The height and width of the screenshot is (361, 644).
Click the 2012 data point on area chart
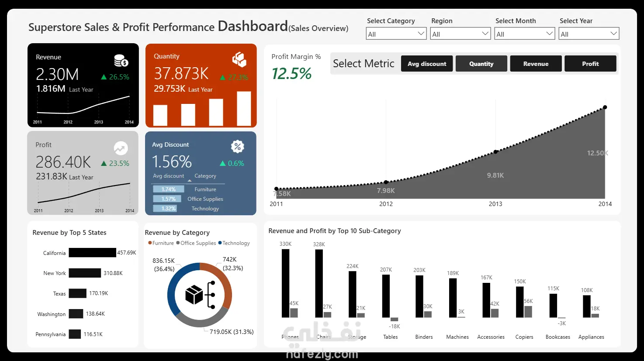tap(386, 182)
